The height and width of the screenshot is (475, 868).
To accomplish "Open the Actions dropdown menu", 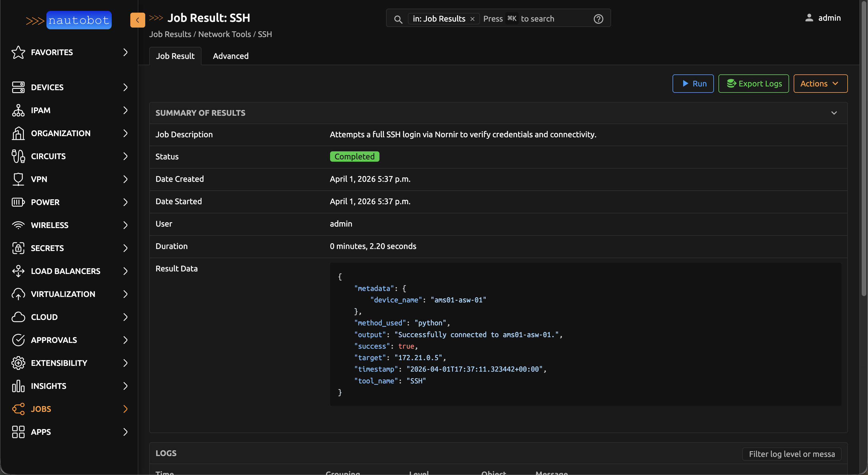I will tap(820, 84).
